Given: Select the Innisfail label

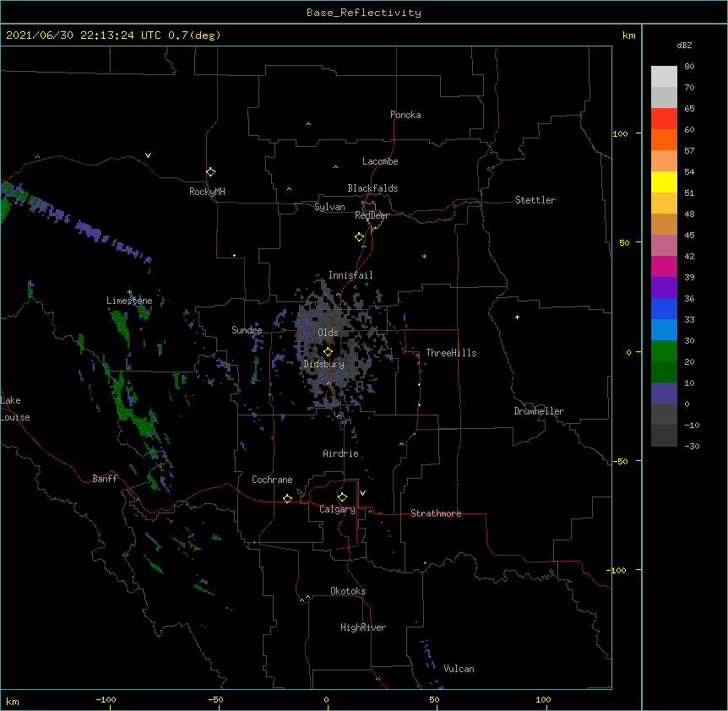Looking at the screenshot, I should 350,275.
